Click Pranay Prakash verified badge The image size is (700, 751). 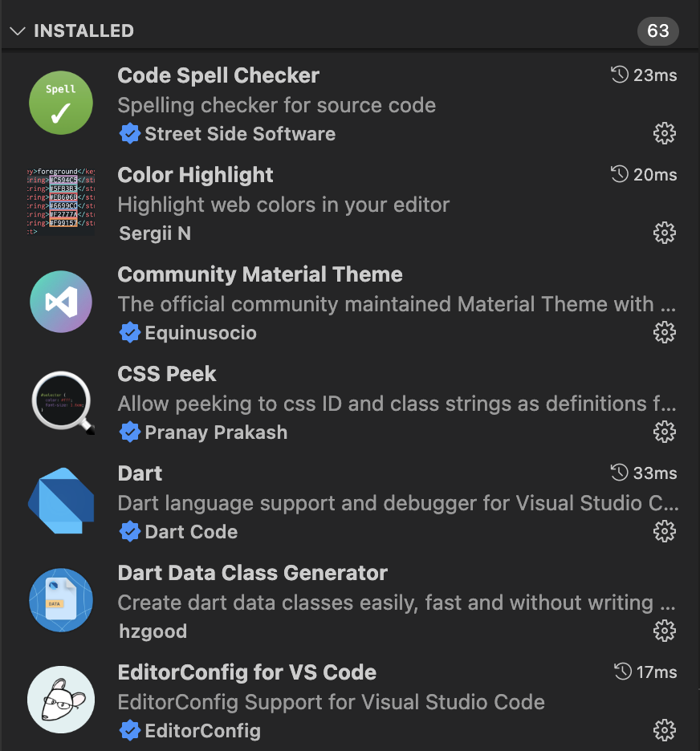[130, 432]
